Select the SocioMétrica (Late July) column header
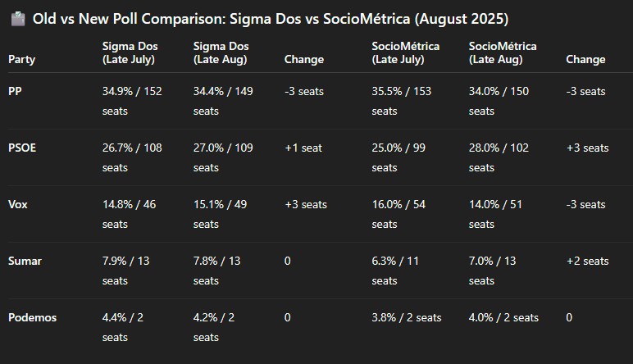The height and width of the screenshot is (364, 633). tap(404, 52)
